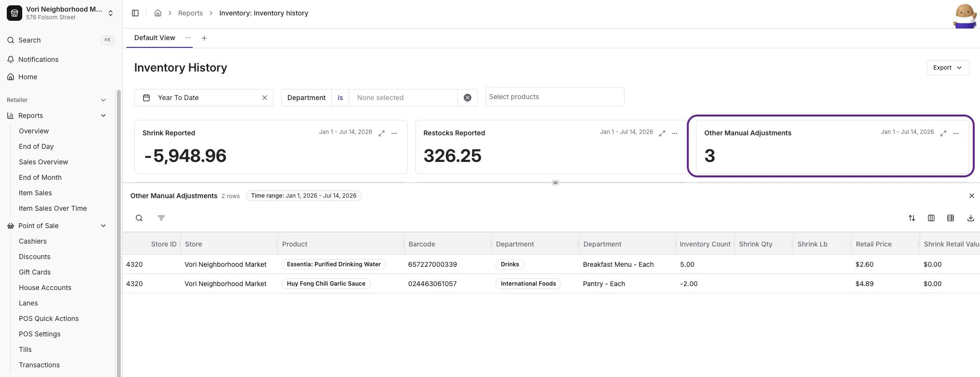The image size is (980, 377).
Task: Search within the adjustments table
Action: [139, 218]
